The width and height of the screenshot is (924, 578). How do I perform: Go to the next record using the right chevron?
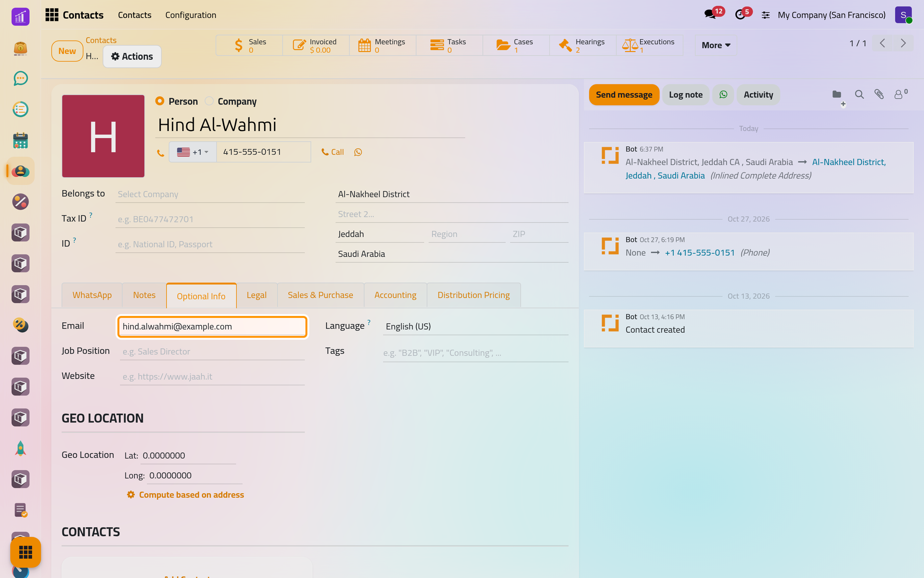(903, 43)
